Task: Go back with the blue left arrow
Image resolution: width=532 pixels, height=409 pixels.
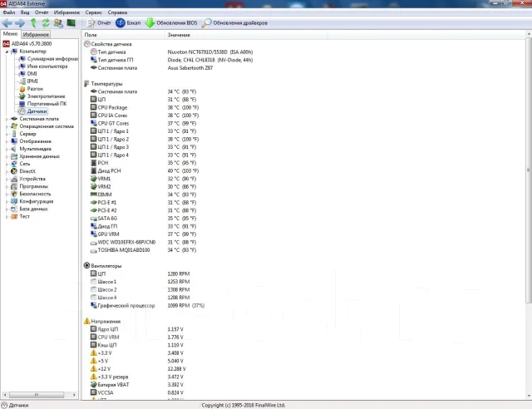Action: click(7, 23)
